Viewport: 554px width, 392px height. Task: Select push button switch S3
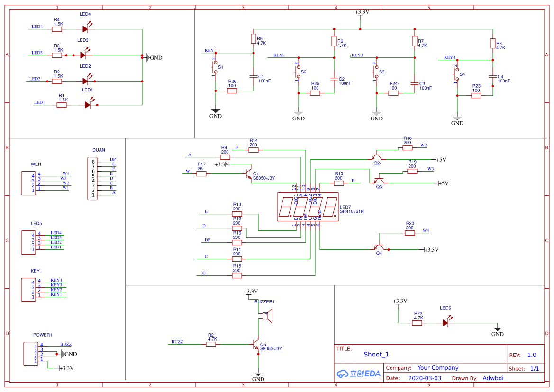[376, 72]
